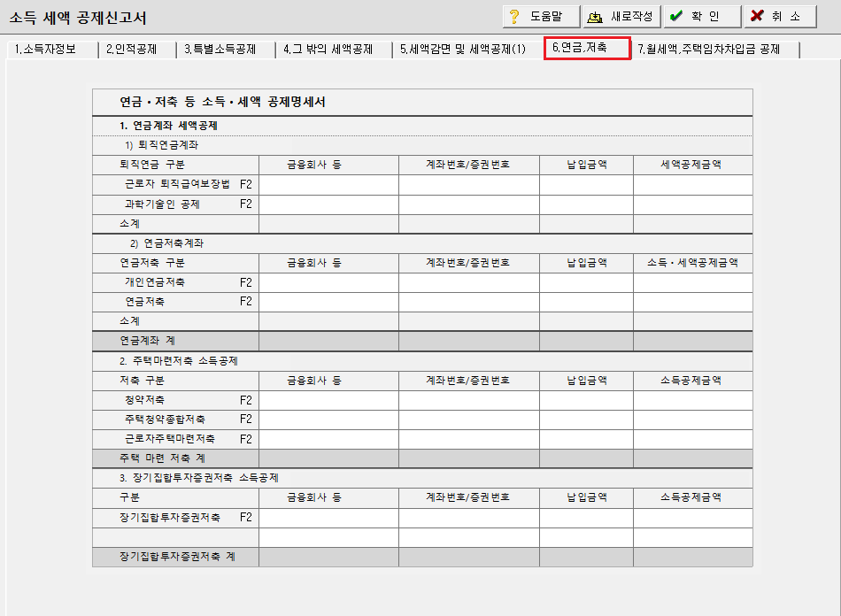Click the 근로자주택마련저축 row label
This screenshot has height=616, width=841.
point(169,439)
